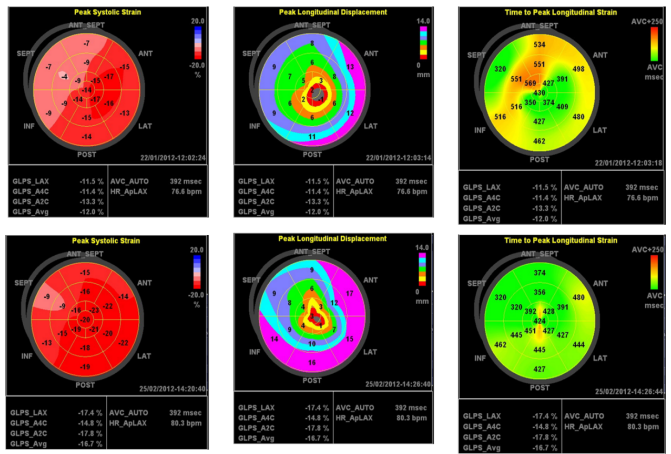Click the 424 center value
The width and height of the screenshot is (671, 454).
pyautogui.click(x=540, y=321)
